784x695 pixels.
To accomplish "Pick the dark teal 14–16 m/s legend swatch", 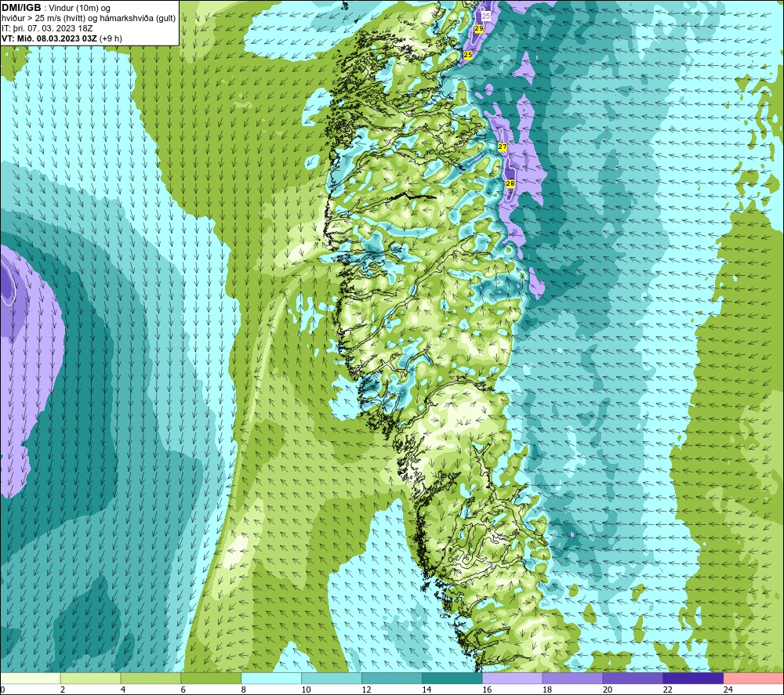I will [452, 679].
